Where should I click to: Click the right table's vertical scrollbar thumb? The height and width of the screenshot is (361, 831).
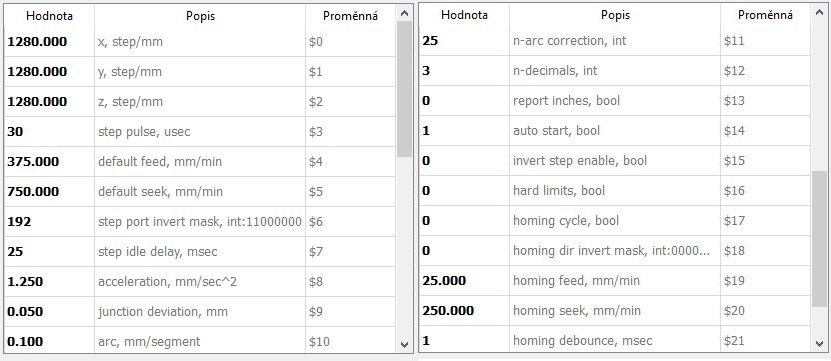tap(819, 239)
